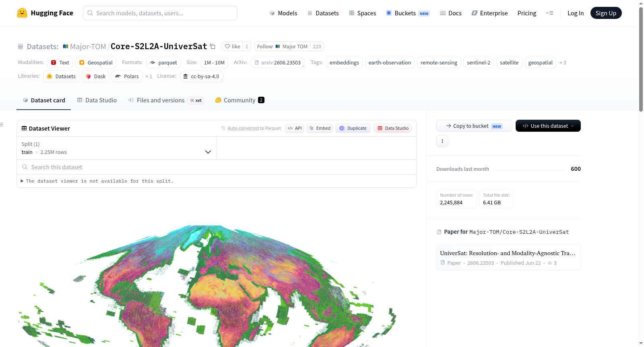Click the satellite tag
644x347 pixels.
(x=509, y=63)
